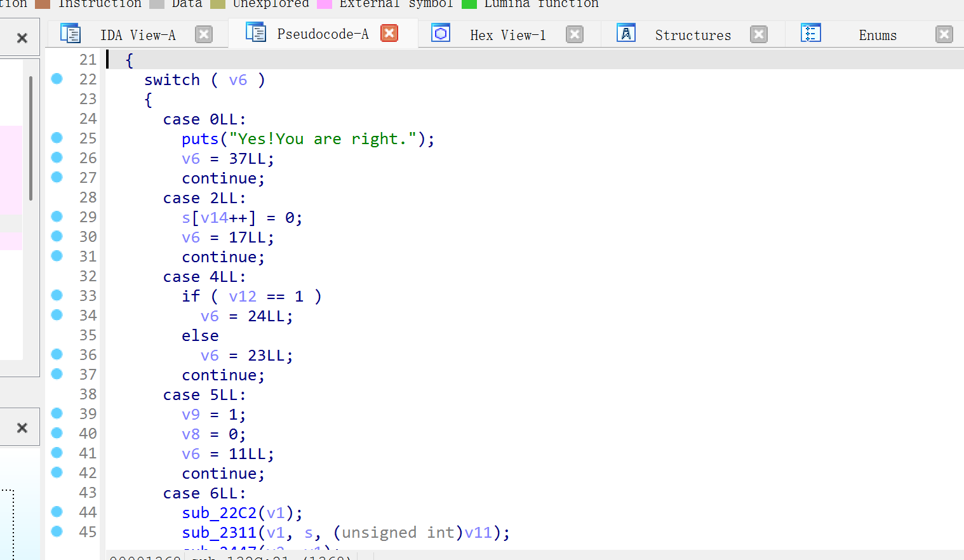The height and width of the screenshot is (560, 964).
Task: Close the Hex View-1 tab
Action: tap(575, 34)
